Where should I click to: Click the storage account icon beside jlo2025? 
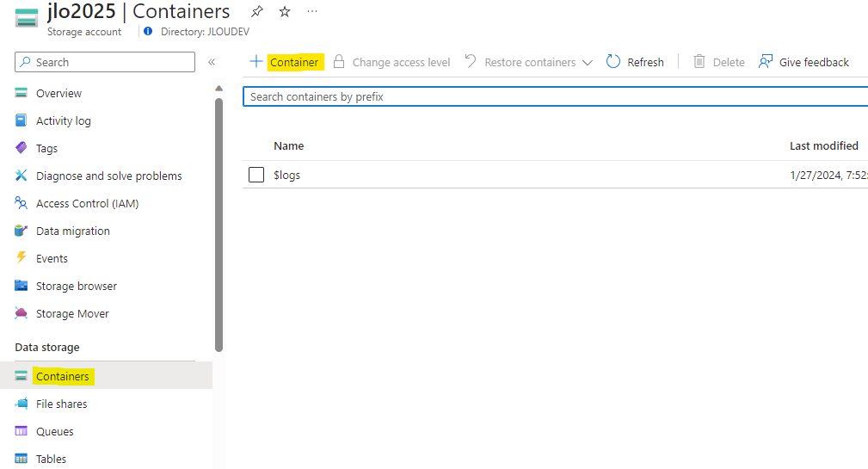coord(26,18)
